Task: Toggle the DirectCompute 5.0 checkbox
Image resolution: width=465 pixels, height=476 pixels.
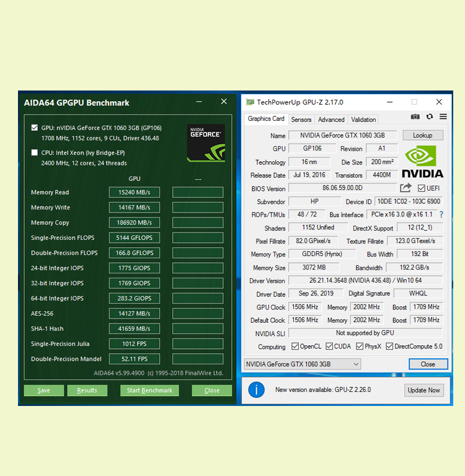Action: pyautogui.click(x=389, y=346)
